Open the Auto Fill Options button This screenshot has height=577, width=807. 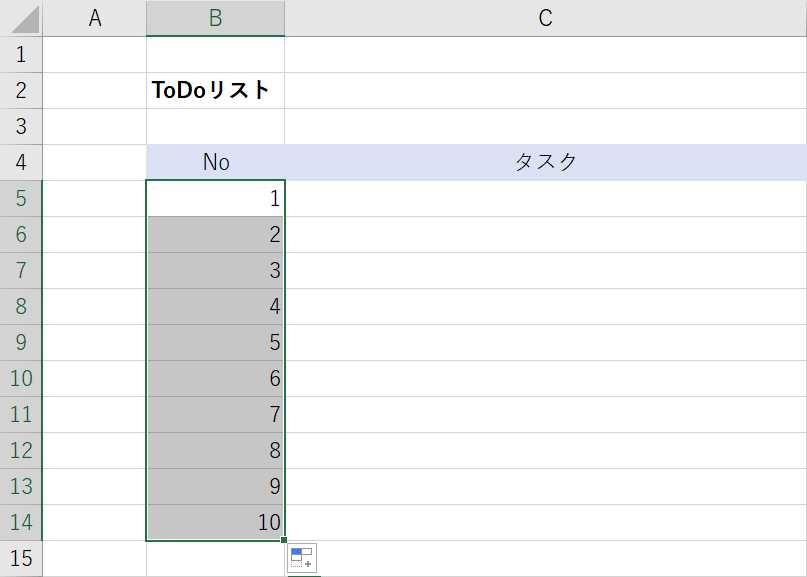(302, 558)
